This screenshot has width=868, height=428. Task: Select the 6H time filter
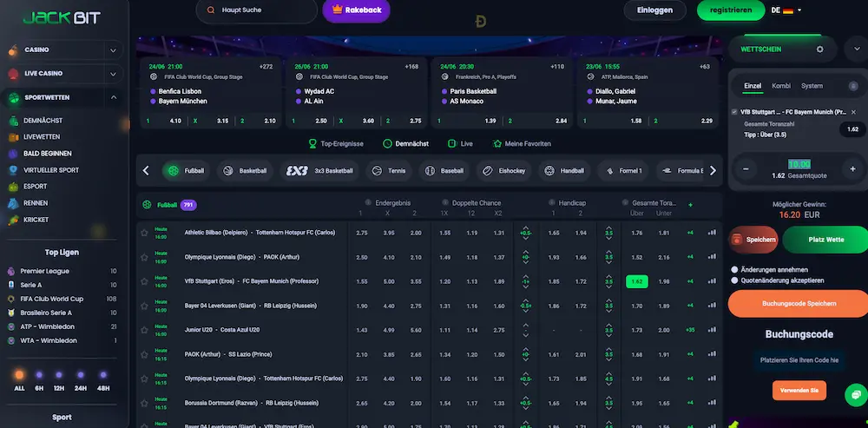pyautogui.click(x=39, y=380)
